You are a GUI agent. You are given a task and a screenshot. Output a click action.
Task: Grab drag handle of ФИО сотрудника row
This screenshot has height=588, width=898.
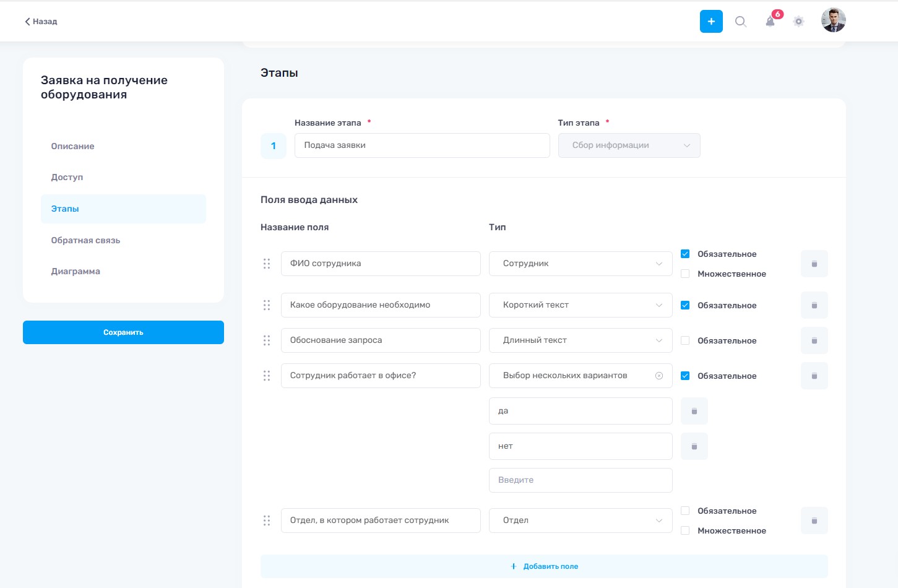tap(267, 264)
